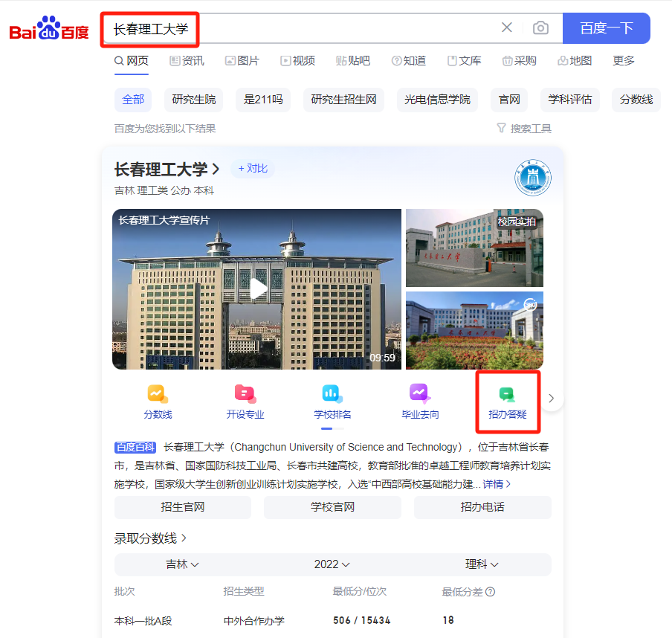672x638 pixels.
Task: Open the 360 panorama campus photo
Action: coord(474,330)
